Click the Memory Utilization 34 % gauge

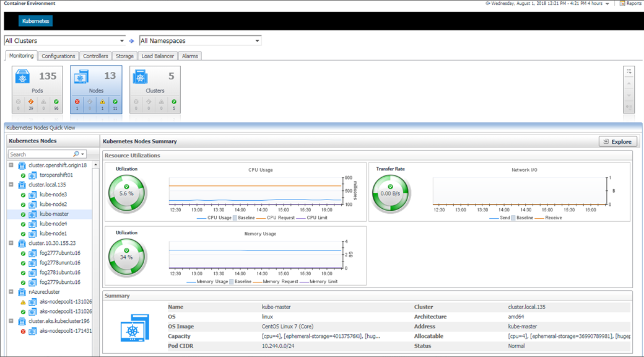point(126,257)
